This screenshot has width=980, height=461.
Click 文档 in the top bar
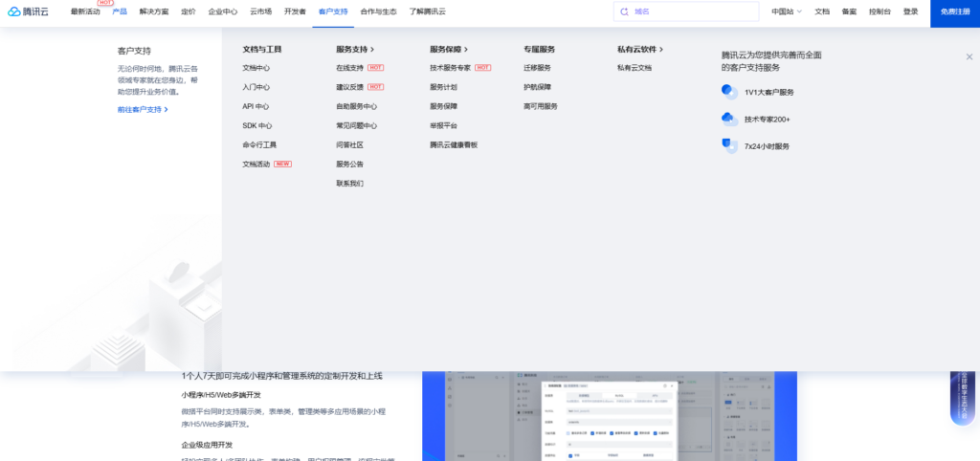pyautogui.click(x=822, y=11)
